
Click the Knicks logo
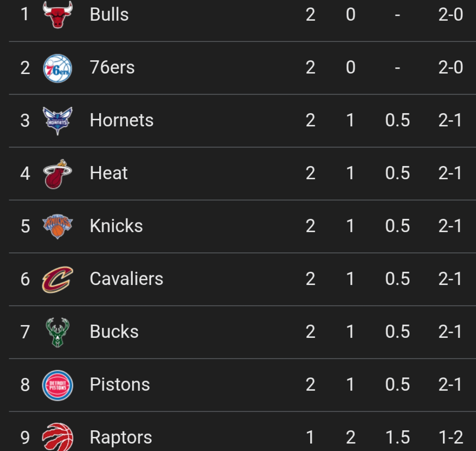tap(57, 225)
